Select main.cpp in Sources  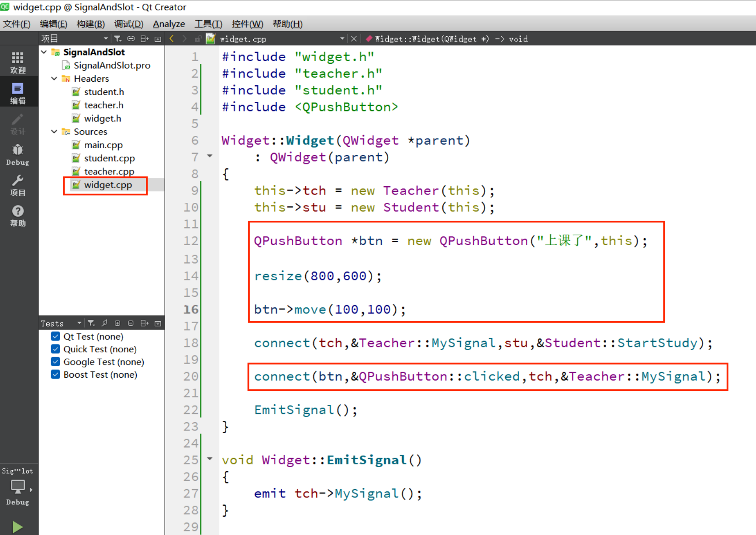click(x=103, y=145)
